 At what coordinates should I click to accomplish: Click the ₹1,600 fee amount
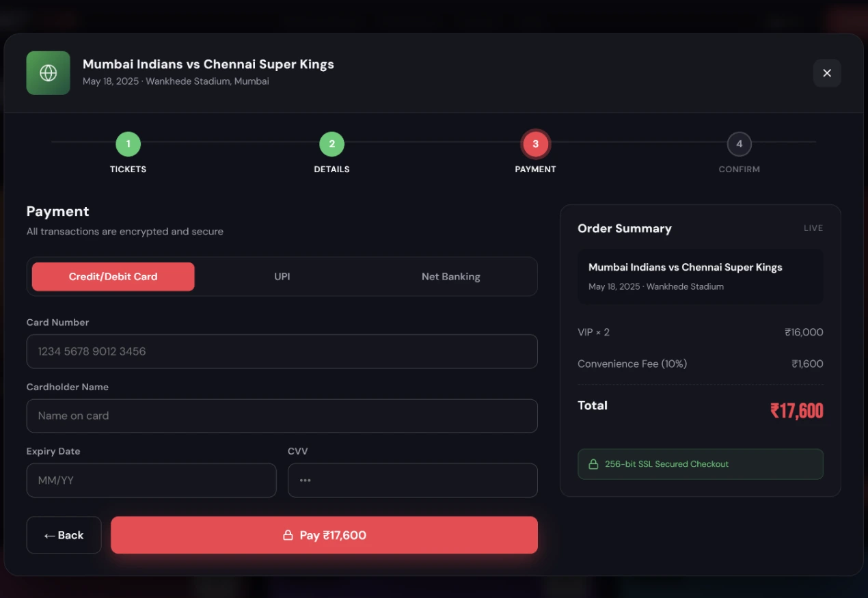[807, 364]
